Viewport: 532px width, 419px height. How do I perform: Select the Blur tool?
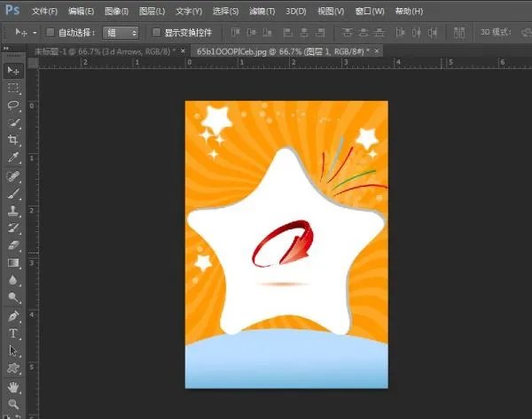coord(13,280)
